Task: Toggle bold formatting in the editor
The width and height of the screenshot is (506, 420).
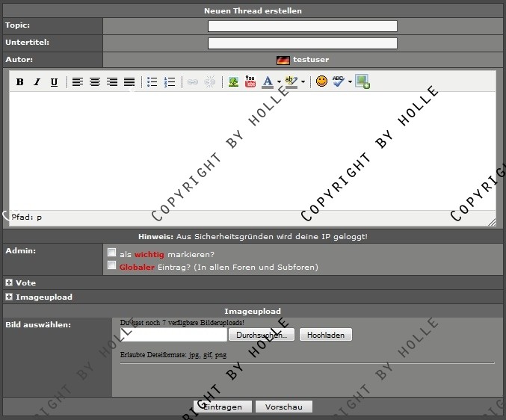Action: click(x=20, y=82)
